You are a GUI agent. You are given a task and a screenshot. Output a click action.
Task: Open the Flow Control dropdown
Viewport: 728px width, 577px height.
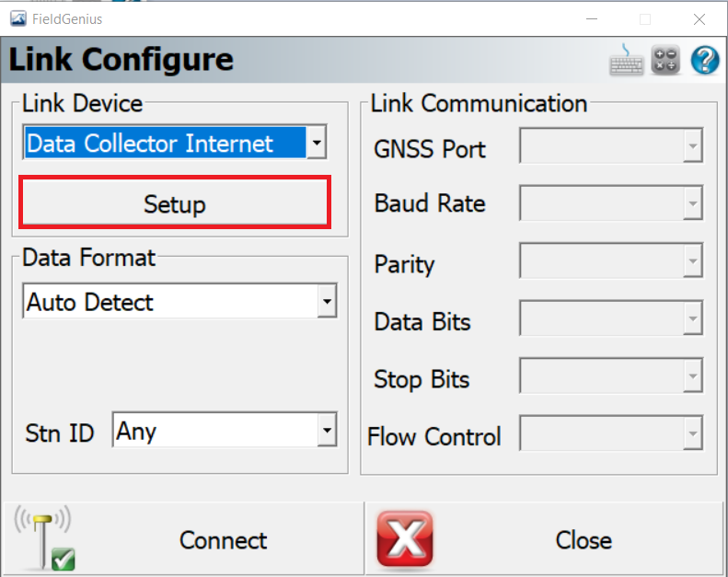[611, 433]
